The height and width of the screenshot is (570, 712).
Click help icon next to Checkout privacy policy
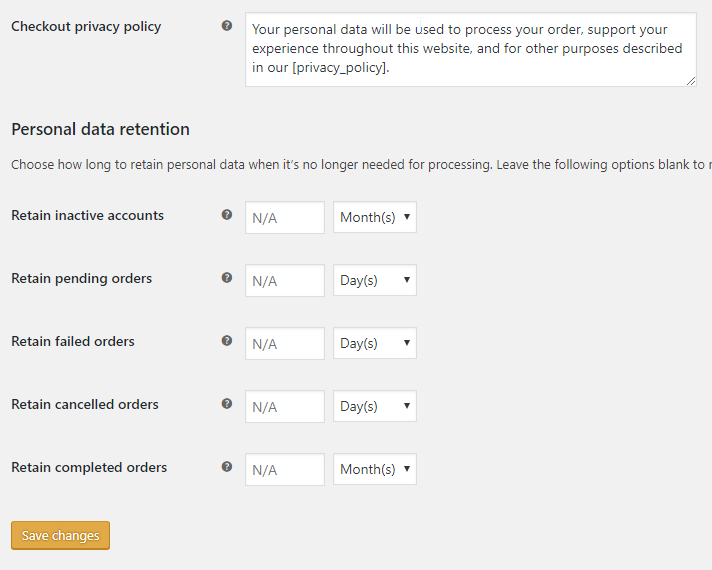click(227, 26)
